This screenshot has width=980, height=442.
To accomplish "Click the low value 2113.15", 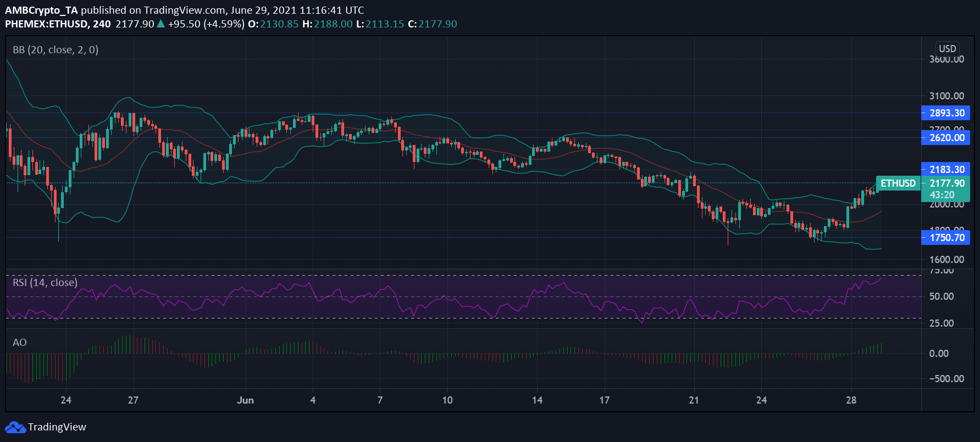I will tap(385, 24).
